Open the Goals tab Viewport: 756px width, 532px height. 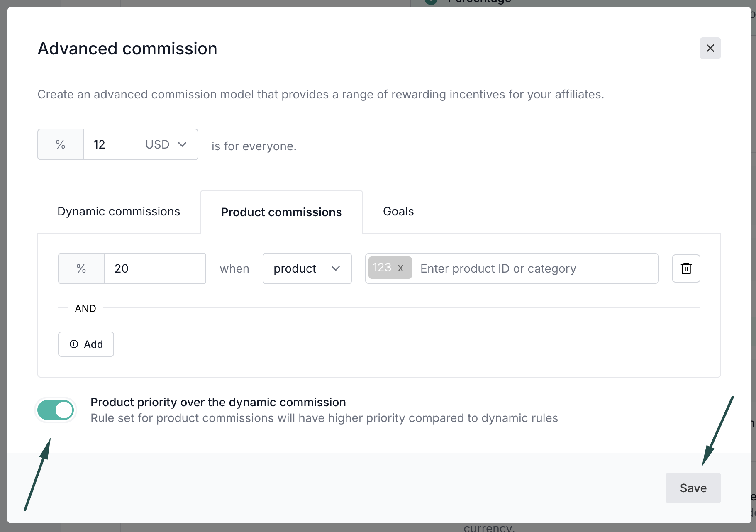click(398, 212)
